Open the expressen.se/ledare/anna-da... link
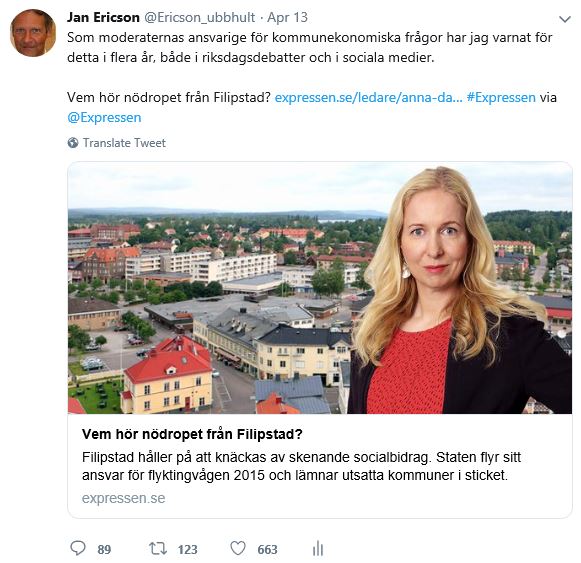This screenshot has height=563, width=581. point(368,97)
